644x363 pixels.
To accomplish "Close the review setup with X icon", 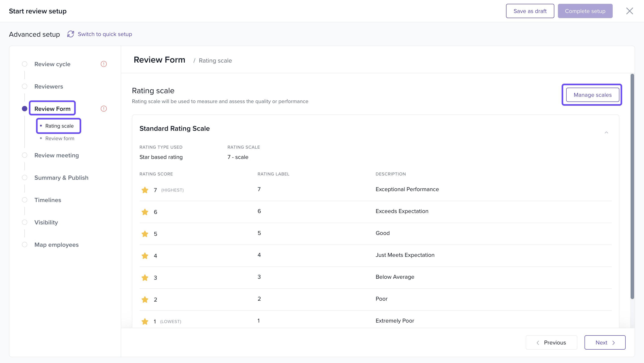I will click(629, 11).
